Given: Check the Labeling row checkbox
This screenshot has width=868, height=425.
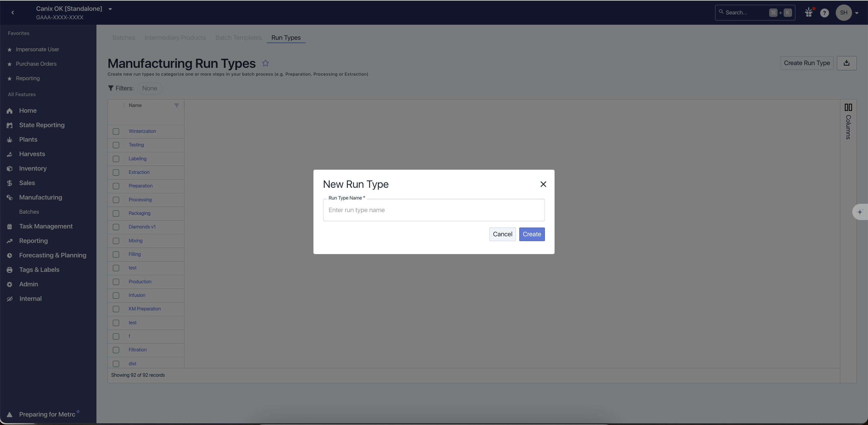Looking at the screenshot, I should pos(116,159).
